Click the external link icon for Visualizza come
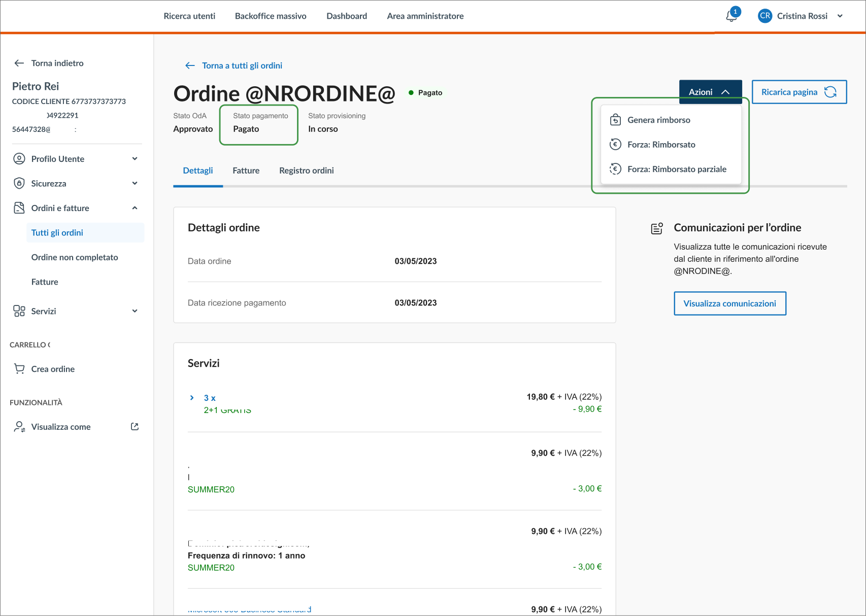 (x=135, y=427)
